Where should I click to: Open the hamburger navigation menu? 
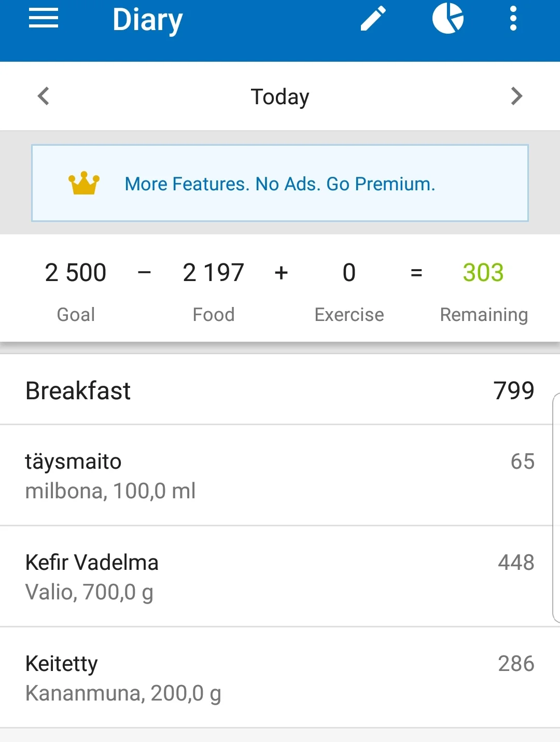44,19
